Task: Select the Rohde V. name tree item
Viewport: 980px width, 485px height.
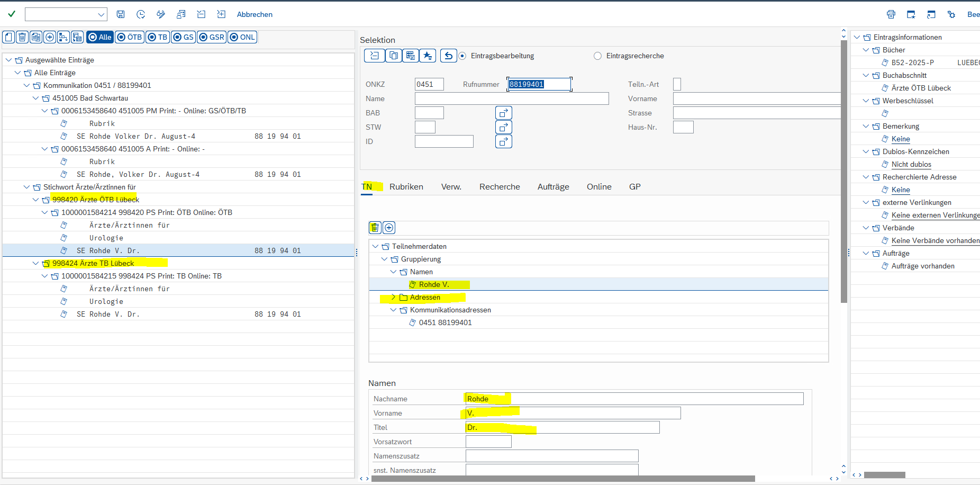Action: pyautogui.click(x=434, y=284)
